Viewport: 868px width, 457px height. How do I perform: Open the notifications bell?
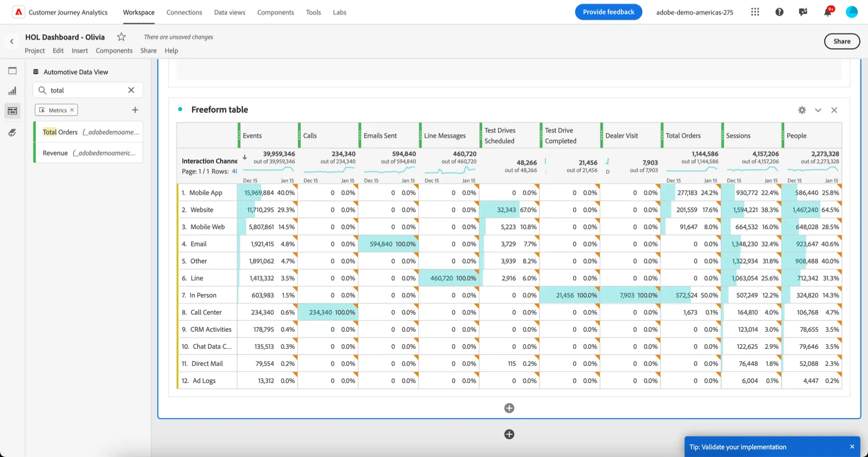[827, 12]
